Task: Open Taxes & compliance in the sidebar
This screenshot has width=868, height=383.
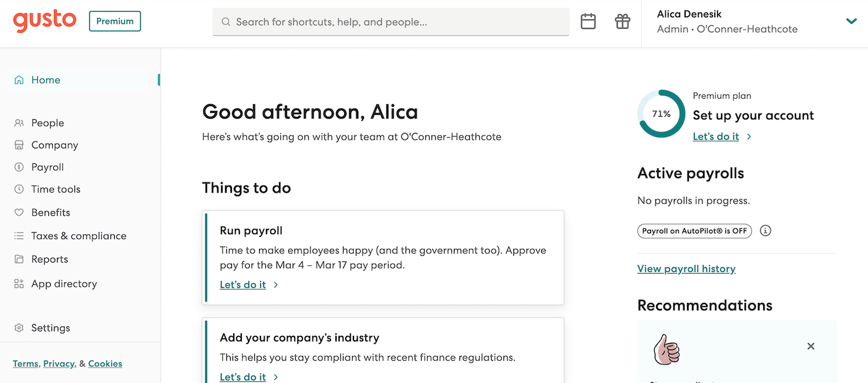Action: [70, 236]
